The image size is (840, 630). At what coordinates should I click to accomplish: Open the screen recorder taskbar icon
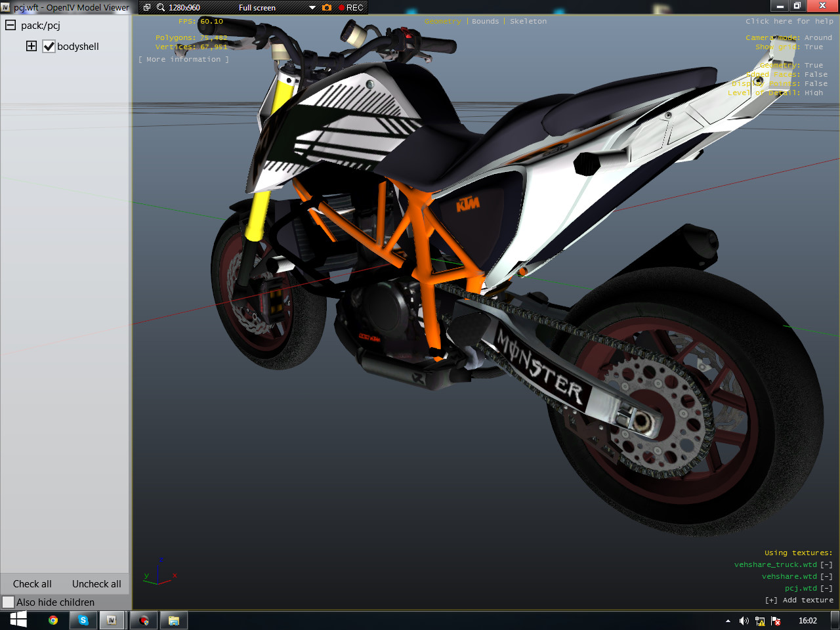tap(144, 620)
